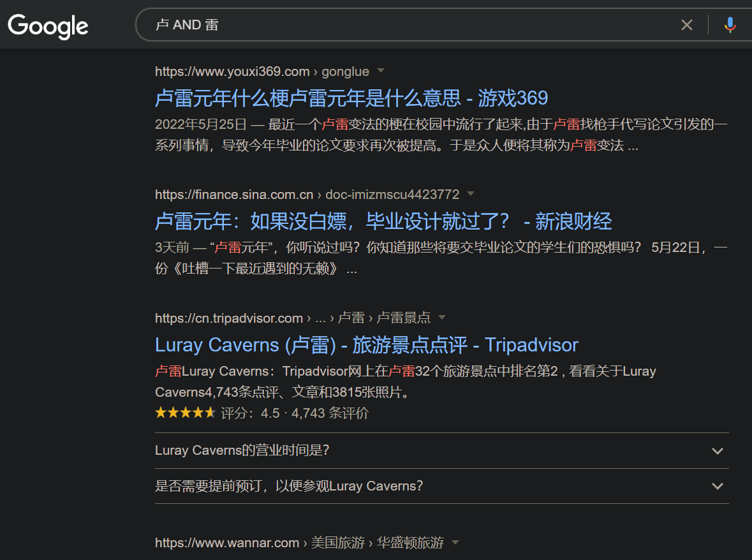Image resolution: width=752 pixels, height=560 pixels.
Task: Click the 3天前 snippet date
Action: click(172, 247)
